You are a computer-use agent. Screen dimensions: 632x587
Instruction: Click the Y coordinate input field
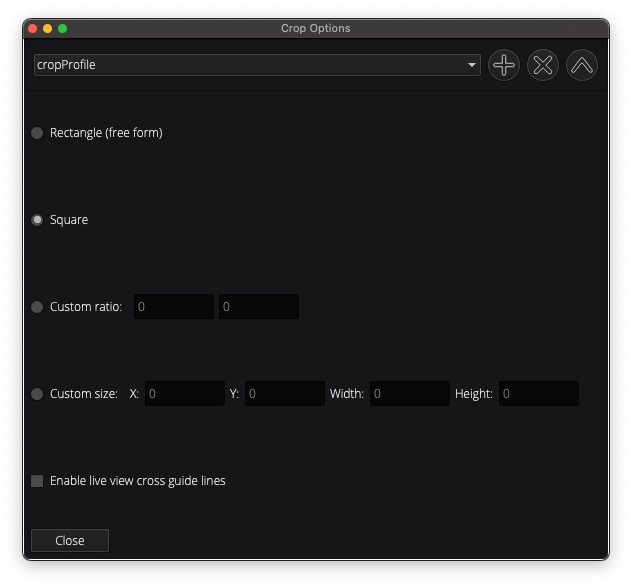tap(285, 394)
